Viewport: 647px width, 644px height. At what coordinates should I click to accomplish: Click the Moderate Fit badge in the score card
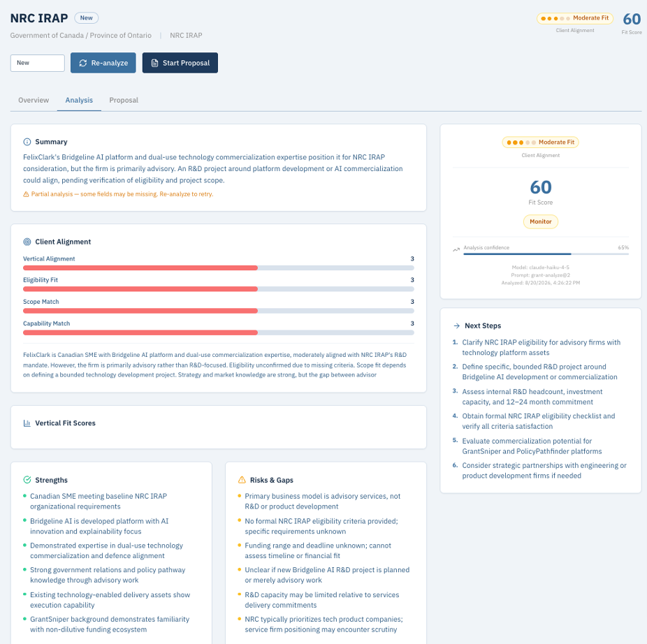pyautogui.click(x=541, y=142)
